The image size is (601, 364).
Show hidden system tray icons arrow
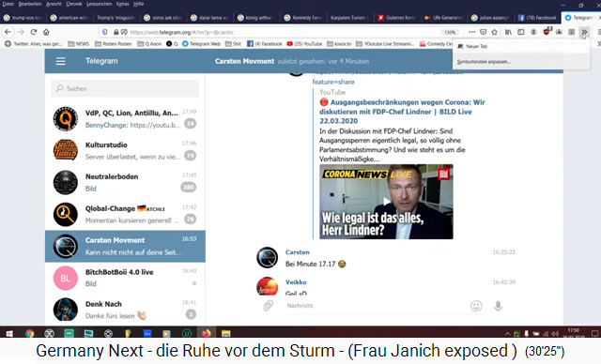(508, 333)
